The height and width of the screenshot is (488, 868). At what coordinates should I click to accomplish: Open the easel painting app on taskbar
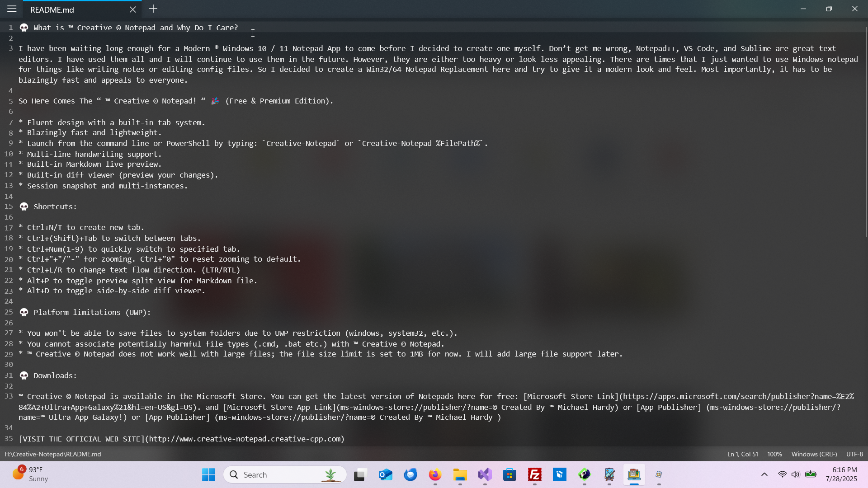[x=609, y=475]
